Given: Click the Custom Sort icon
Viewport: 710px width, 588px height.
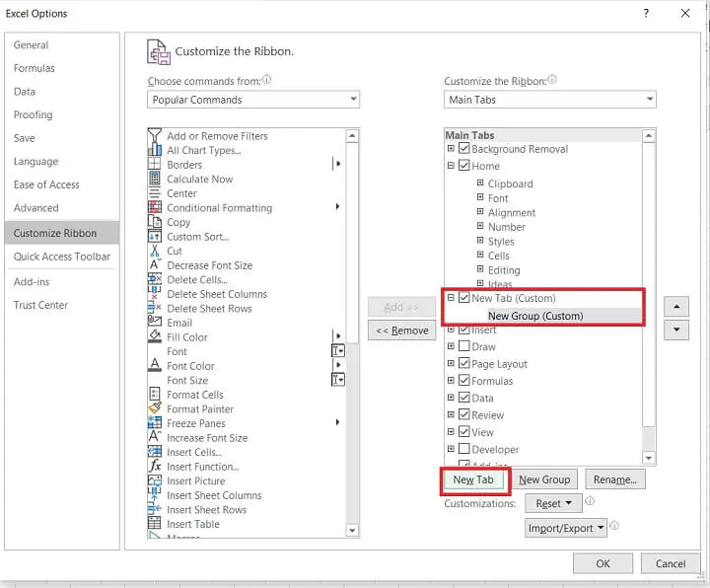Looking at the screenshot, I should tap(155, 236).
